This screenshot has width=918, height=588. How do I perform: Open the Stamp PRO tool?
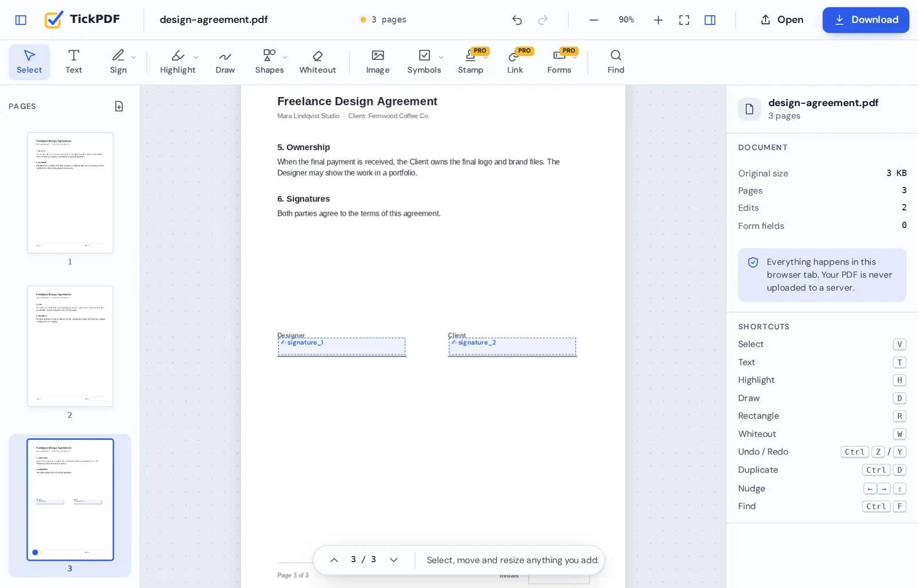(470, 62)
